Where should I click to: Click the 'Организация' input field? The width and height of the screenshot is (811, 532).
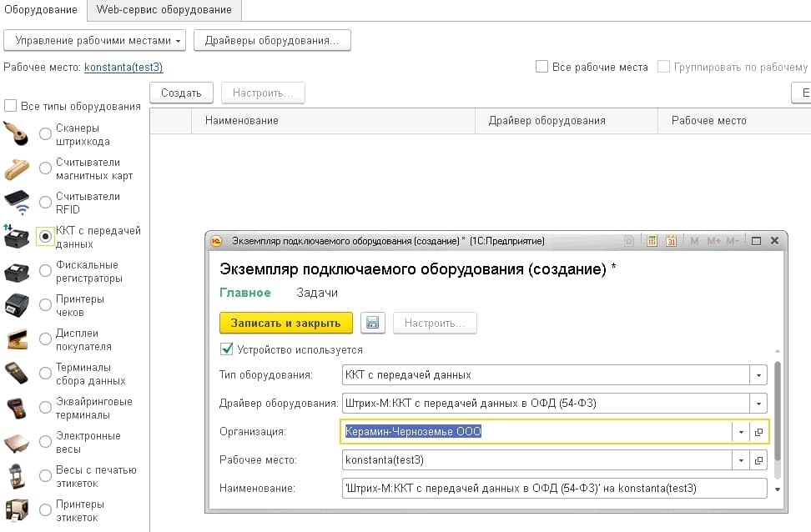536,432
